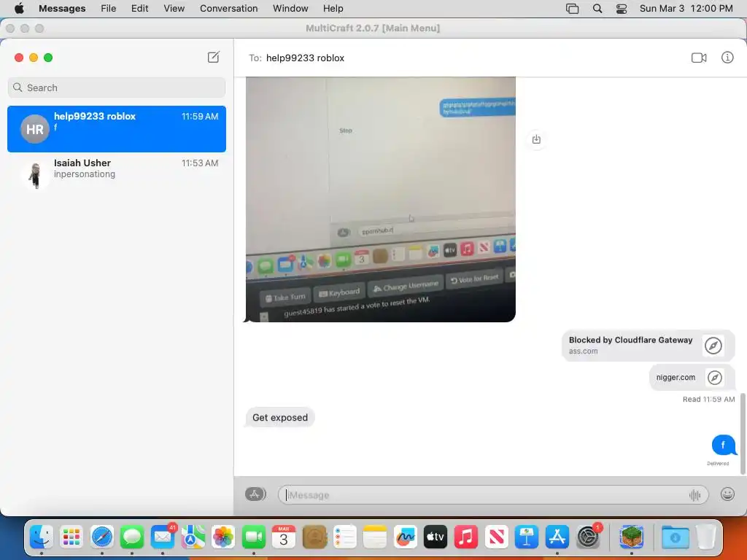The image size is (747, 560).
Task: Open the Window menu
Action: click(290, 8)
